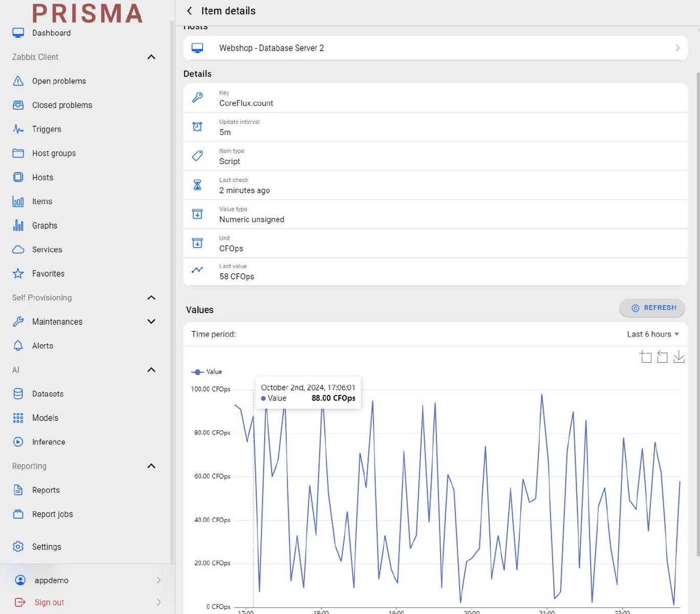Image resolution: width=700 pixels, height=614 pixels.
Task: Click Sign out link
Action: point(49,602)
